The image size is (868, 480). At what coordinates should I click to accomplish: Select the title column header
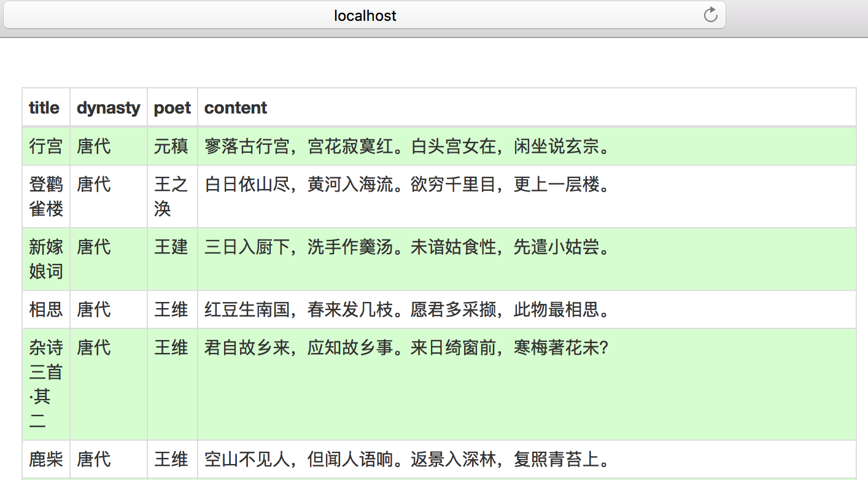[x=46, y=107]
